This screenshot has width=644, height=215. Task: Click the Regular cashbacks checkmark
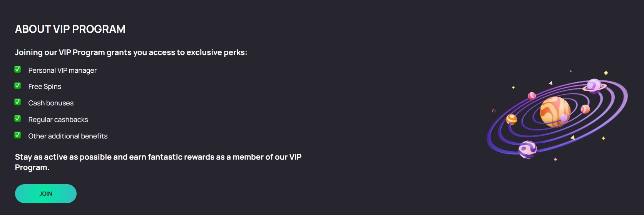(x=18, y=119)
